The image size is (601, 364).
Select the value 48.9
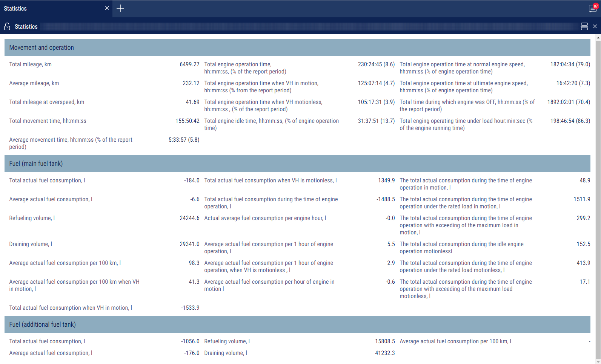click(585, 180)
